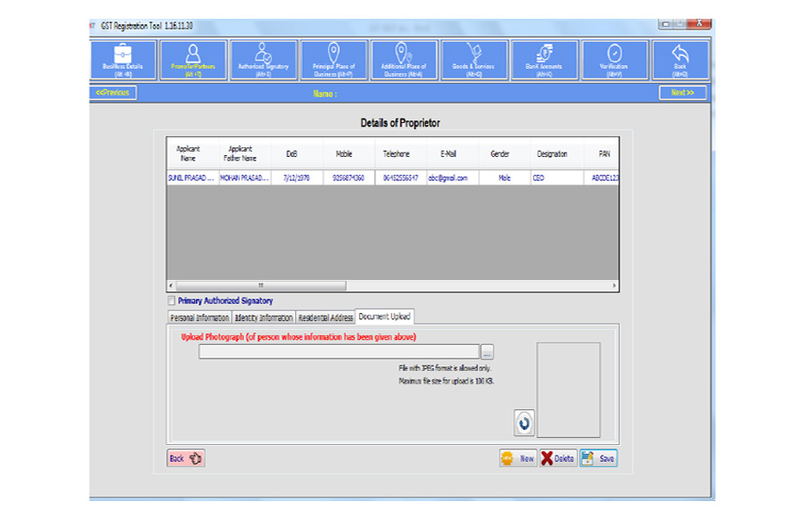Image resolution: width=812 pixels, height=510 pixels.
Task: Open the Residential Address tab
Action: click(x=325, y=317)
